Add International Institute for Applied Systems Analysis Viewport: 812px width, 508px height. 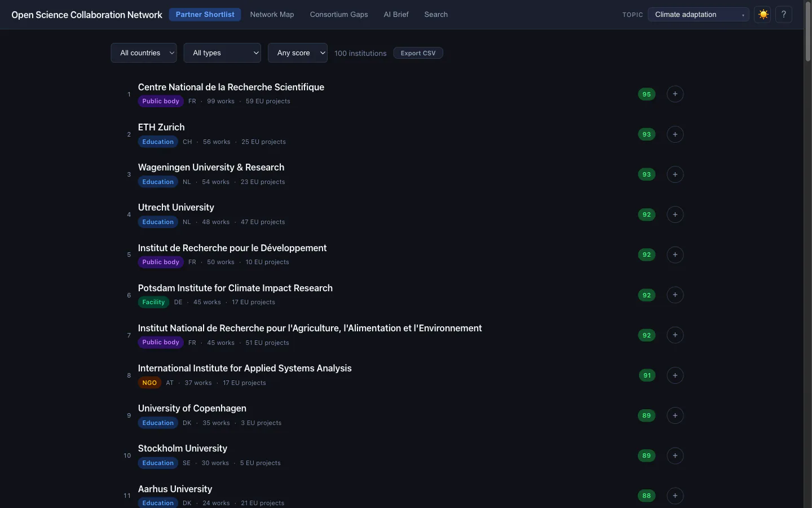[675, 375]
